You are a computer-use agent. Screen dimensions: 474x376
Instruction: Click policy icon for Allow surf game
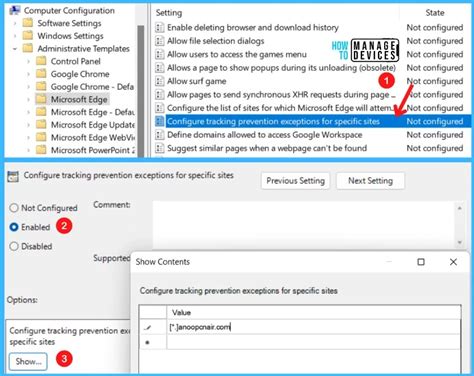[160, 81]
